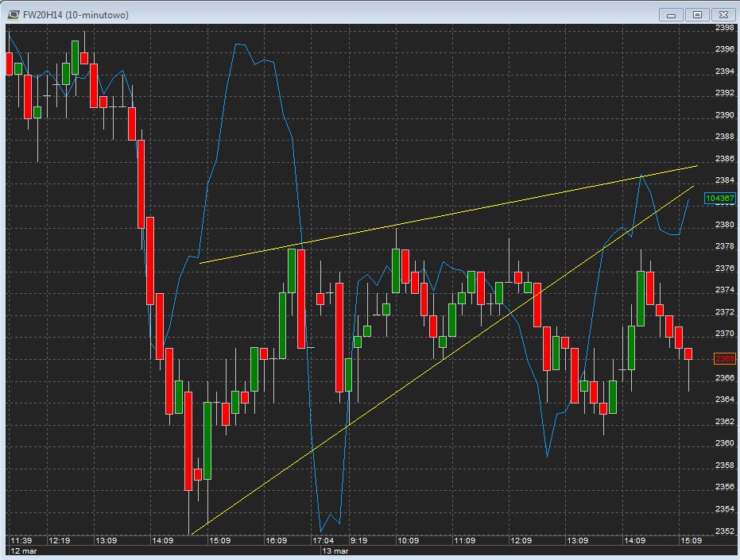The image size is (740, 560).
Task: Click the 9:19 time label on axis
Action: pyautogui.click(x=358, y=541)
